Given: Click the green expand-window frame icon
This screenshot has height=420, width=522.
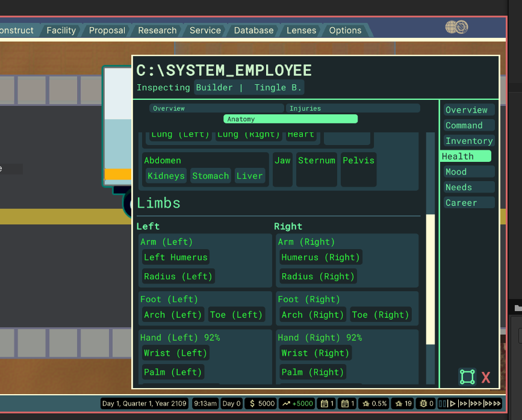Looking at the screenshot, I should point(467,377).
